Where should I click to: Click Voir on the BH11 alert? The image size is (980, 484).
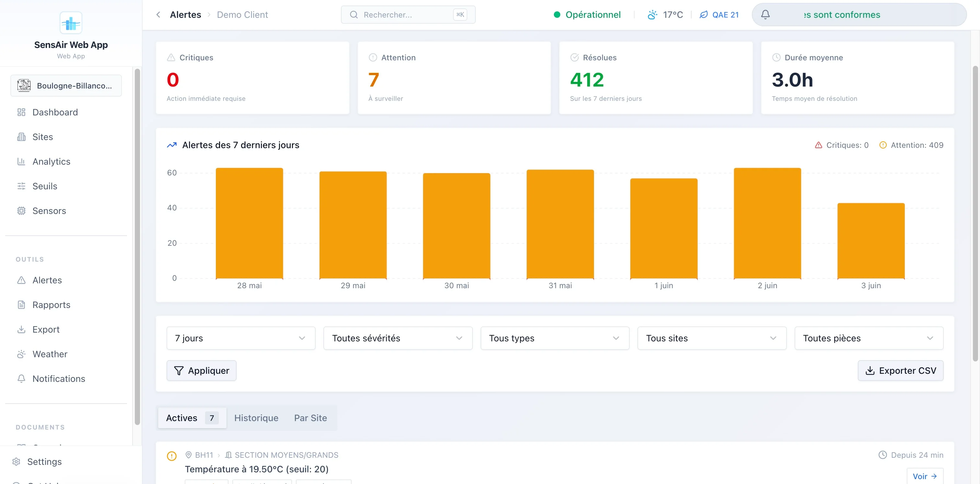pos(925,476)
